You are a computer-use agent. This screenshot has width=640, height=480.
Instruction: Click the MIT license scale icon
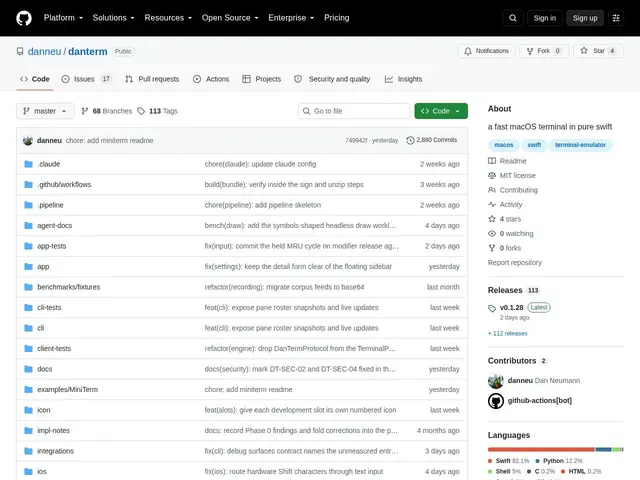coord(492,176)
